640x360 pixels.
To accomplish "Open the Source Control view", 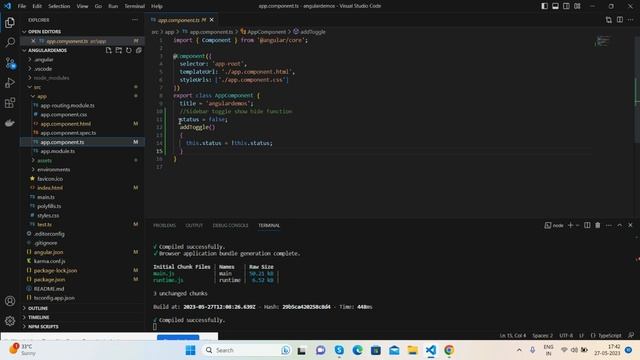I will point(10,63).
